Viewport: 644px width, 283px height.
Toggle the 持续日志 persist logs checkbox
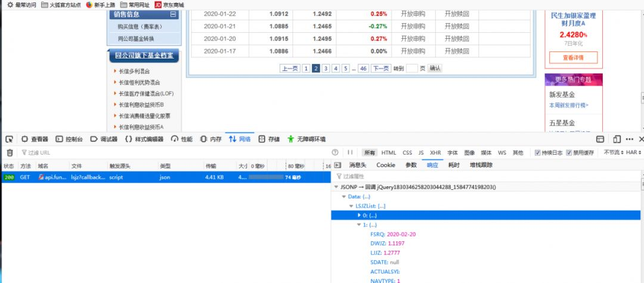[x=538, y=153]
